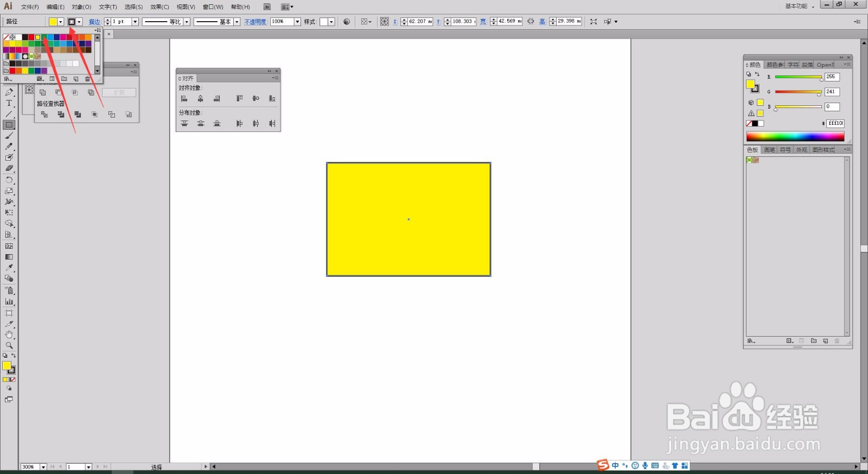Click the 扩展 button in Pathfinder
Image resolution: width=868 pixels, height=474 pixels.
(119, 93)
